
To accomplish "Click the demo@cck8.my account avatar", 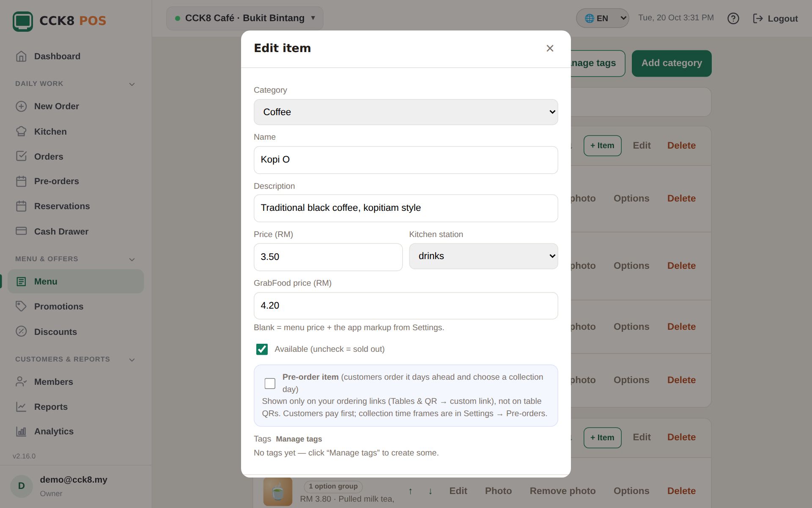I will tap(22, 486).
